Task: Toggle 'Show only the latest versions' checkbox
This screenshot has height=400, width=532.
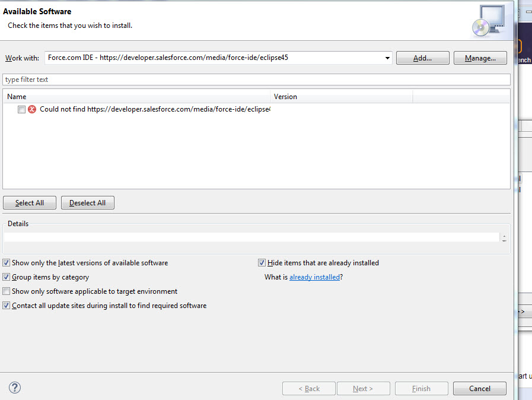Action: (x=7, y=263)
